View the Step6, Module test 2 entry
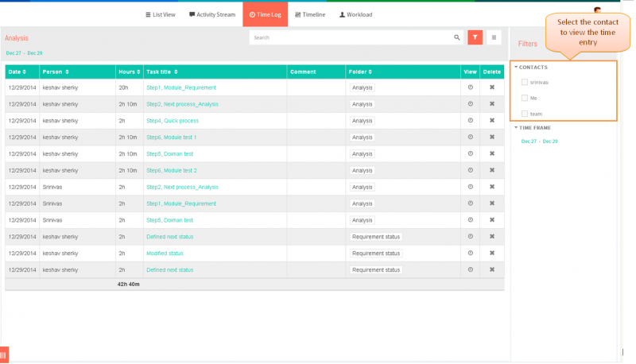Image resolution: width=636 pixels, height=364 pixels. pos(470,170)
